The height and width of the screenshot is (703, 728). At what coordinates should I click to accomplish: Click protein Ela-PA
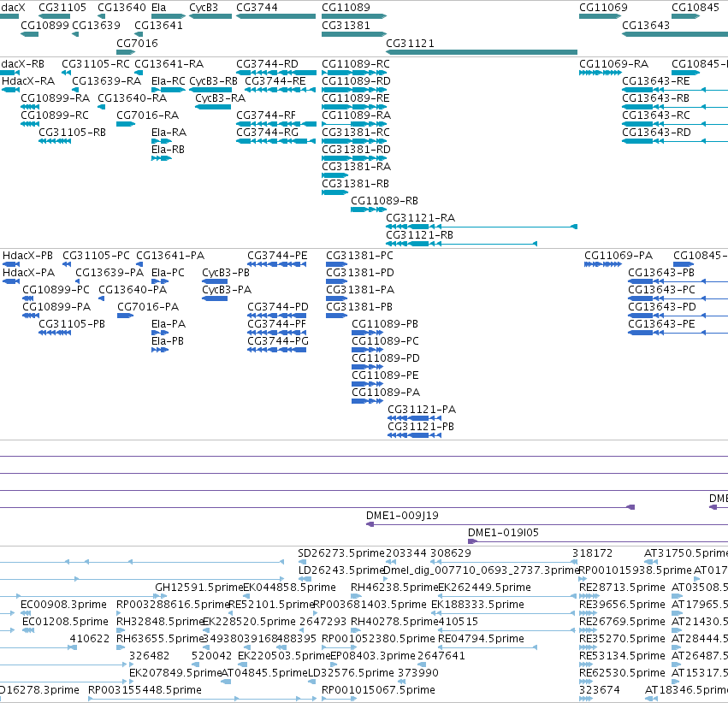click(x=160, y=333)
